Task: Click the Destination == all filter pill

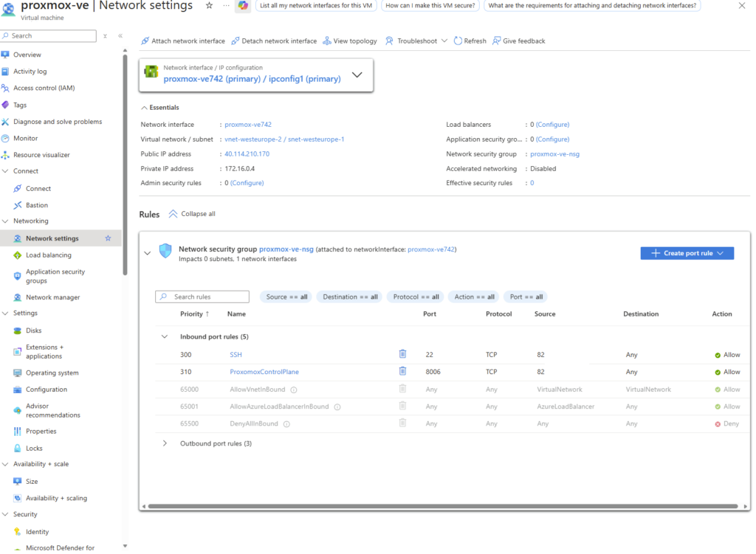Action: (x=350, y=297)
